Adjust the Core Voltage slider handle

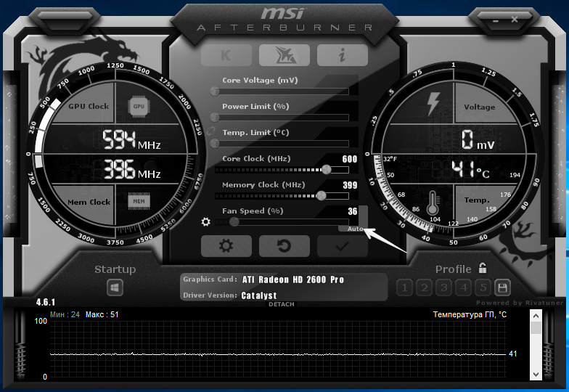215,91
